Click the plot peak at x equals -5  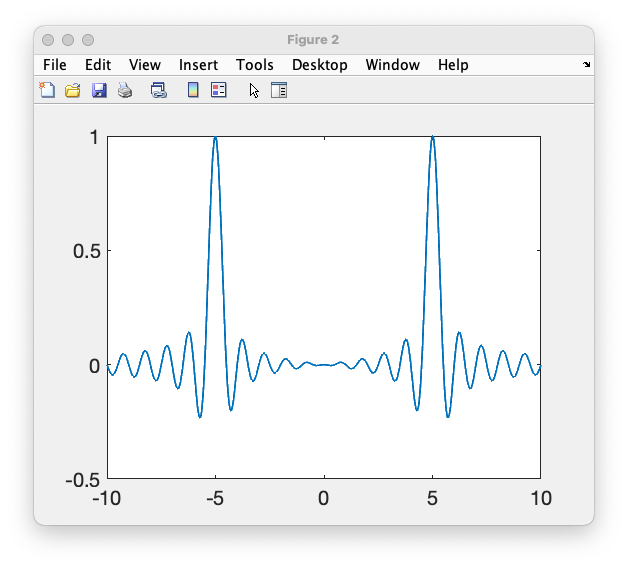click(x=215, y=138)
